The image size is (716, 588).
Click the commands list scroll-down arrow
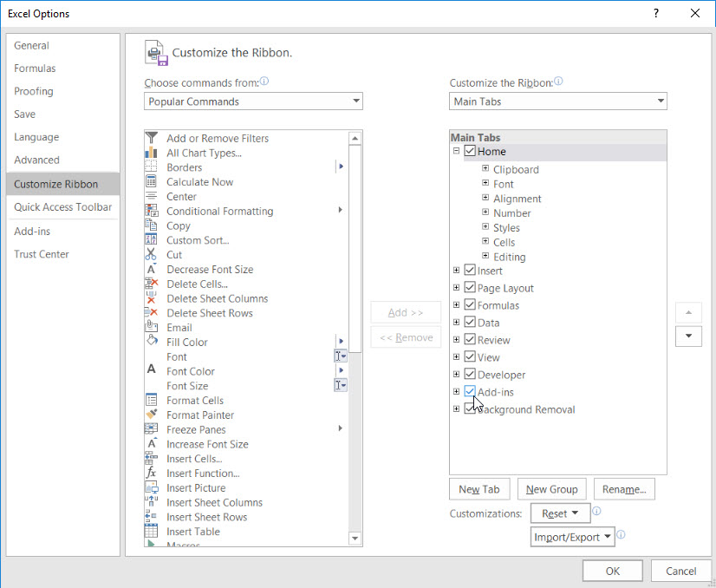click(x=355, y=539)
